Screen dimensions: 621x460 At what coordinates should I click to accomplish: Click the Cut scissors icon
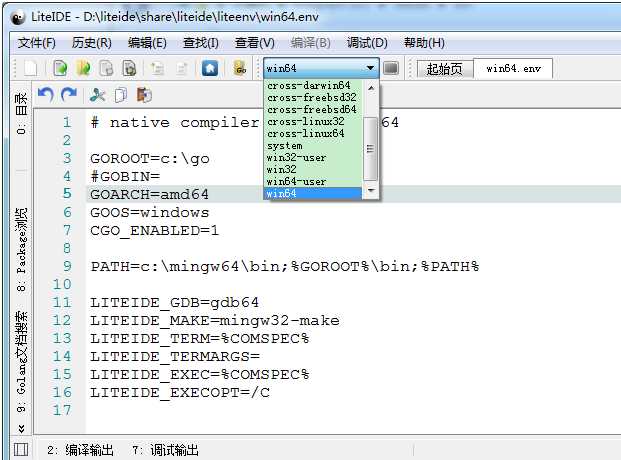[97, 95]
